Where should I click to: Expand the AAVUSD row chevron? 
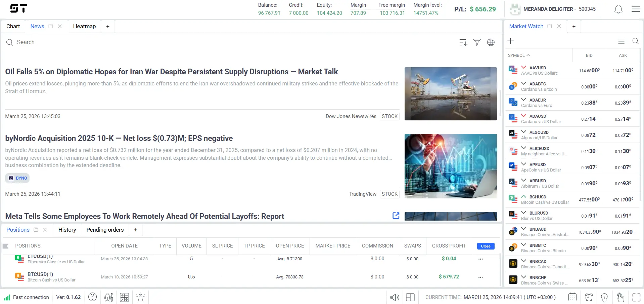[523, 67]
